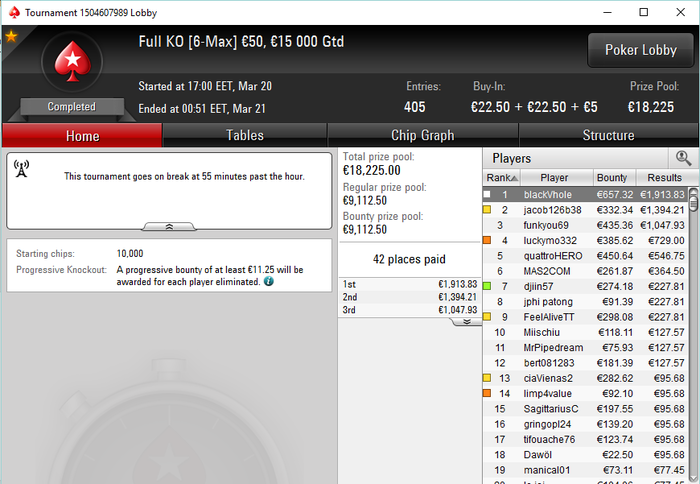The height and width of the screenshot is (484, 700).
Task: Sort players by Bounty column
Action: [x=614, y=178]
